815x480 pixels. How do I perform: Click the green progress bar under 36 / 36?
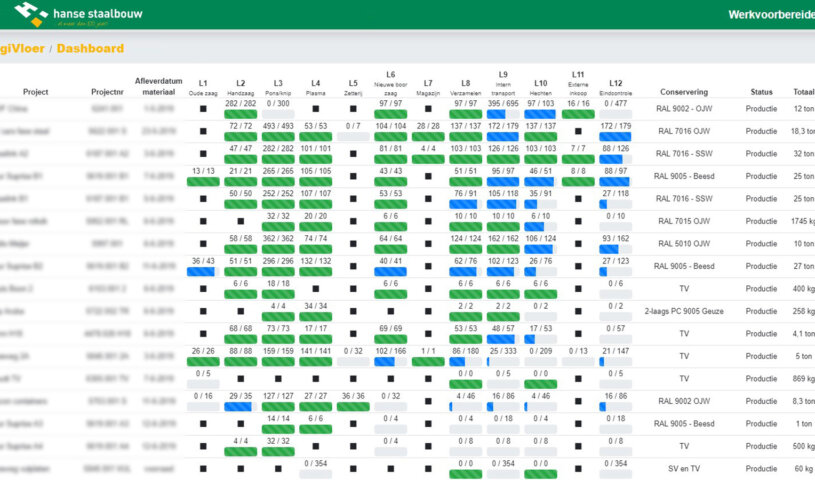point(353,407)
